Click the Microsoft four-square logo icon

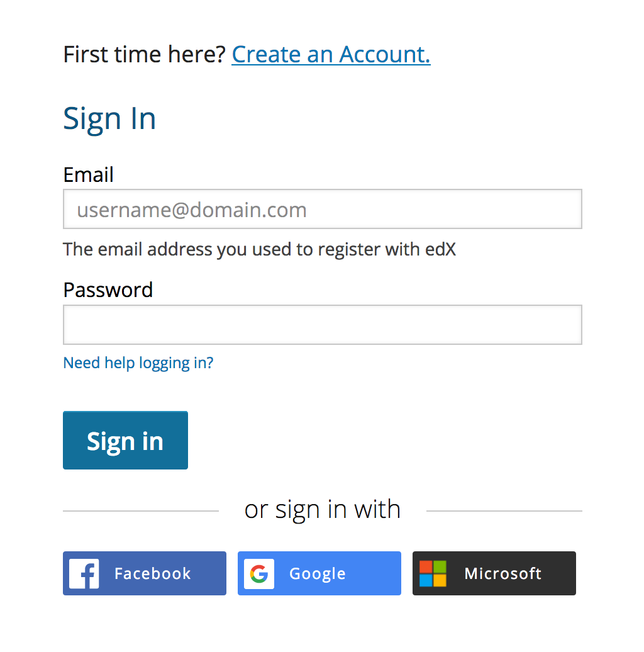coord(433,573)
